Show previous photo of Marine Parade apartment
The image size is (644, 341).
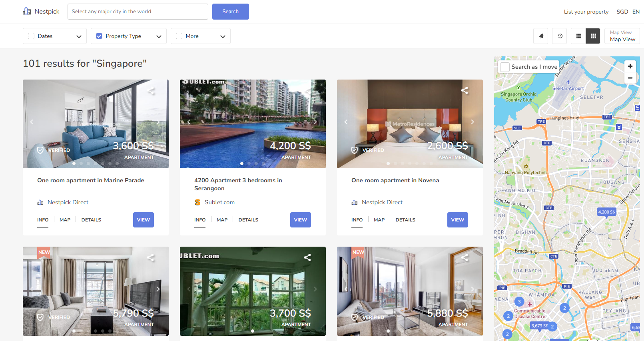32,122
